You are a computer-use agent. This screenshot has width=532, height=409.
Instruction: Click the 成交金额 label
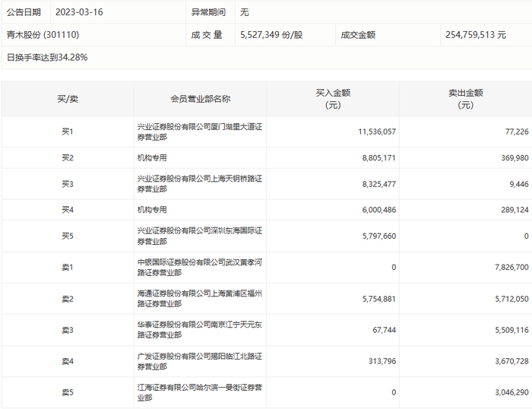point(358,35)
